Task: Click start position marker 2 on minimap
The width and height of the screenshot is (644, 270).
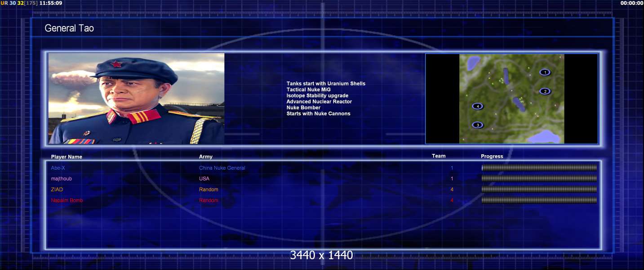Action: coord(545,91)
